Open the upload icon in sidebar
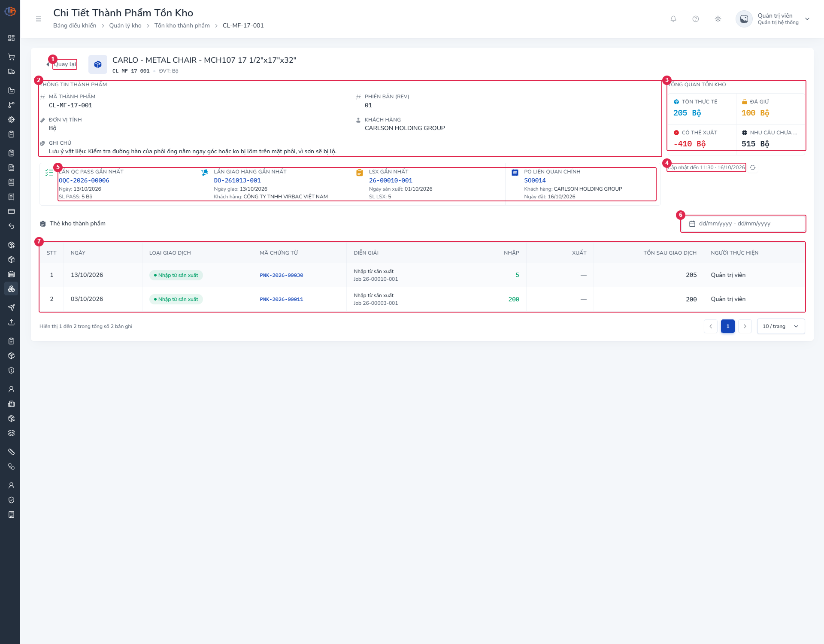824x644 pixels. [x=12, y=322]
